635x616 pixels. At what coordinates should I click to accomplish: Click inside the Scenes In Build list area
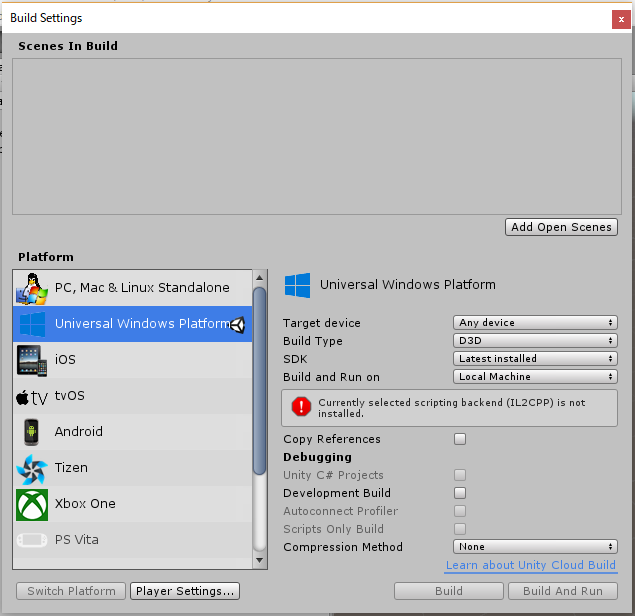[317, 136]
